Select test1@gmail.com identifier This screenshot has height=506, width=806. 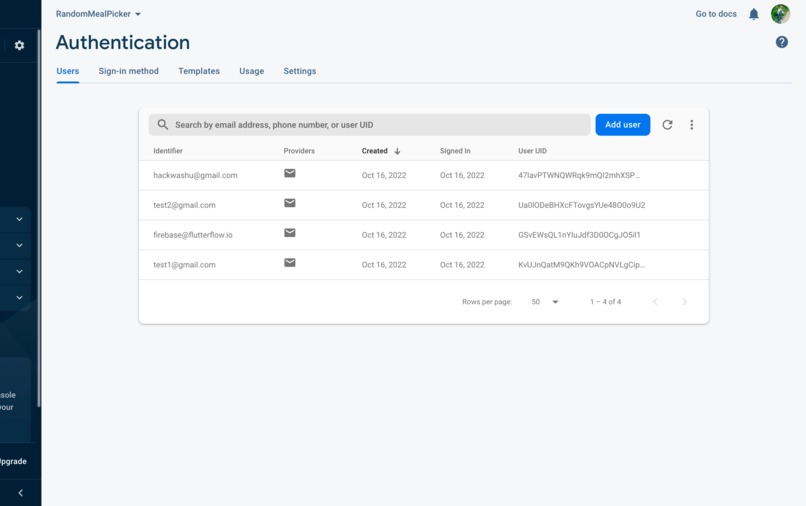pos(184,265)
